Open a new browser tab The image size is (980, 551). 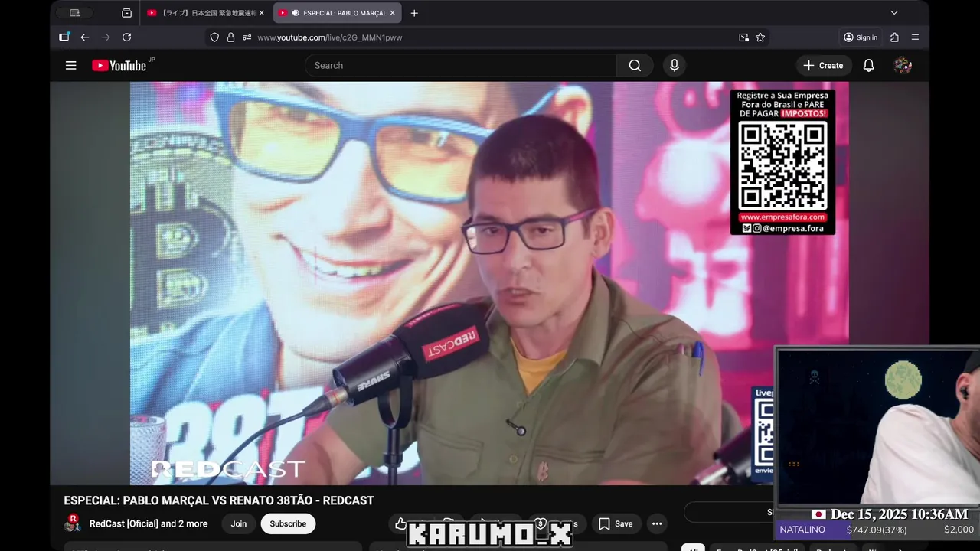(414, 13)
